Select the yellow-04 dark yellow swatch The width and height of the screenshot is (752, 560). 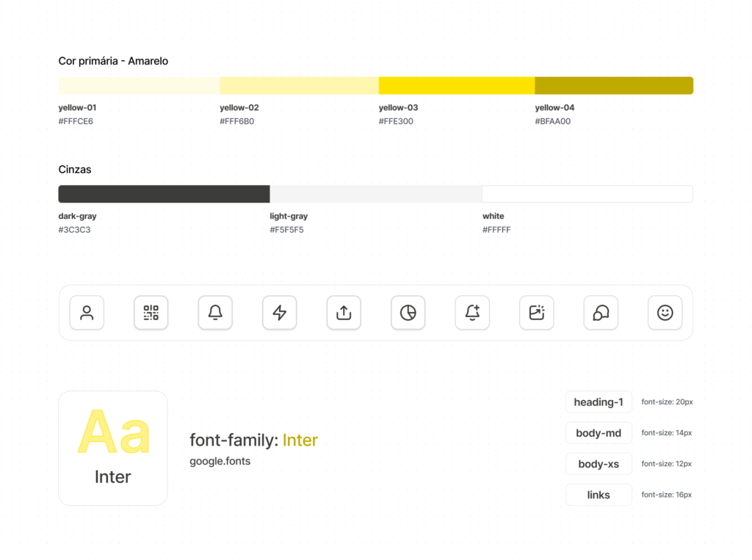coord(613,86)
